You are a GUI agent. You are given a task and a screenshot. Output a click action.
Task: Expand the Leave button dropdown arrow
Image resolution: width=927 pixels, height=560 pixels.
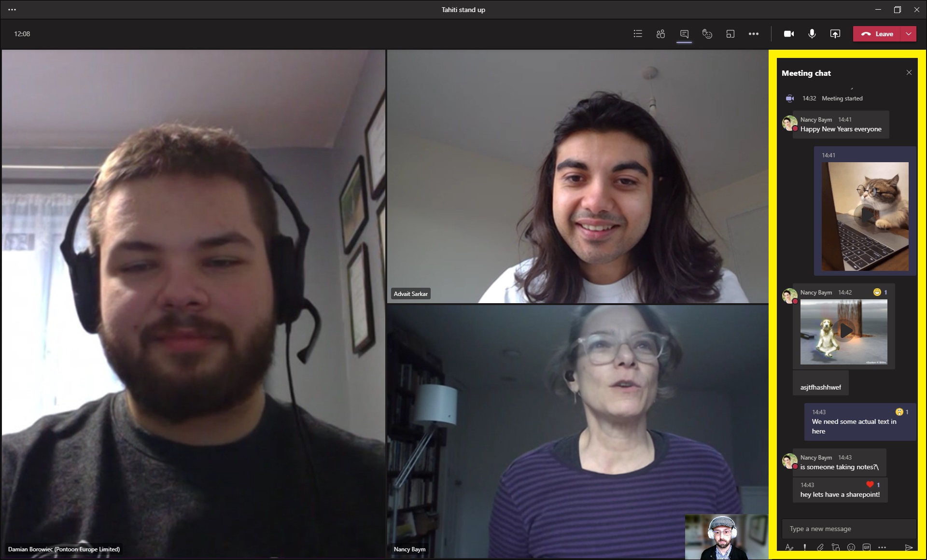(909, 34)
